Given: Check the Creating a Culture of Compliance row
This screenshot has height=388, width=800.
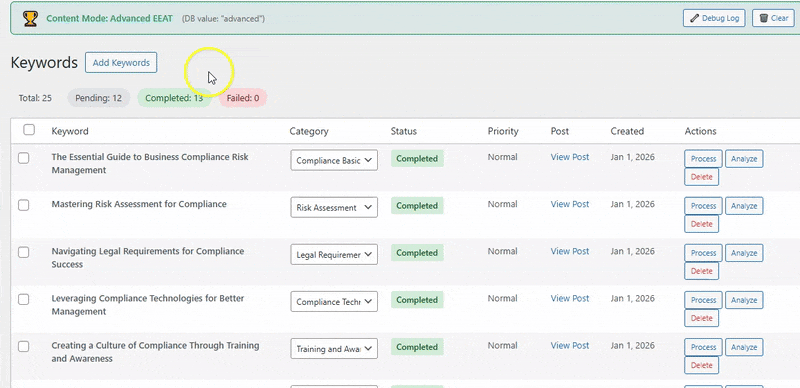Looking at the screenshot, I should tap(23, 347).
